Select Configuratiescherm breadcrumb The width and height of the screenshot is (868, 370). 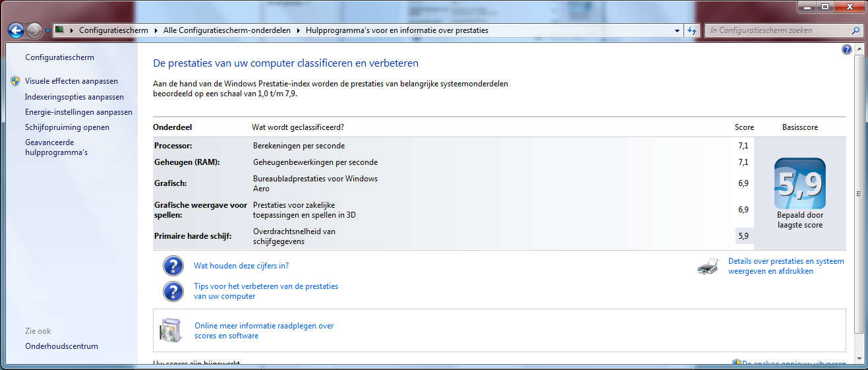point(113,30)
